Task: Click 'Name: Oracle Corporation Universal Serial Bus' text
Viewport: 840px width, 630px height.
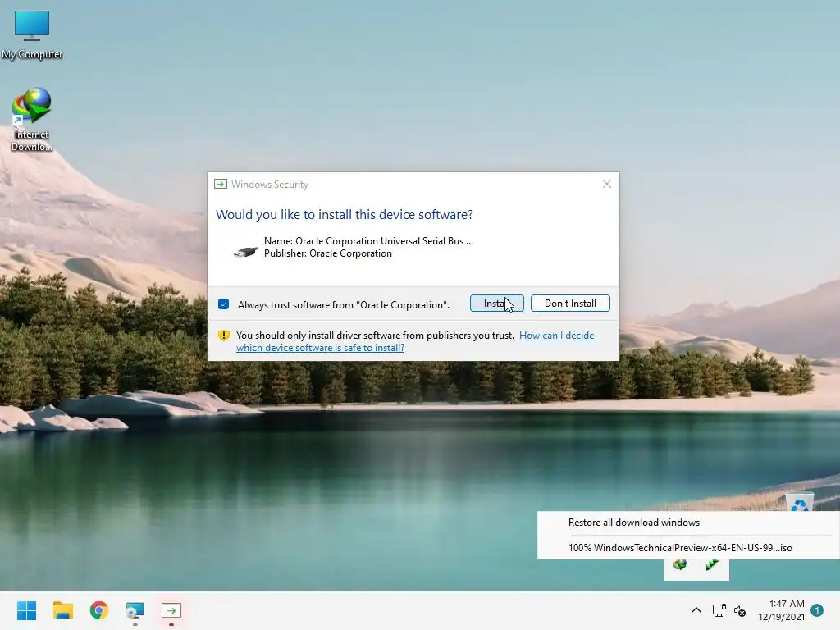Action: [368, 241]
